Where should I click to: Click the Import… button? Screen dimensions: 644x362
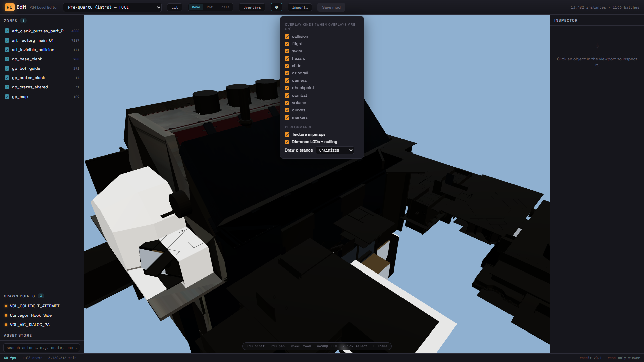(x=300, y=7)
